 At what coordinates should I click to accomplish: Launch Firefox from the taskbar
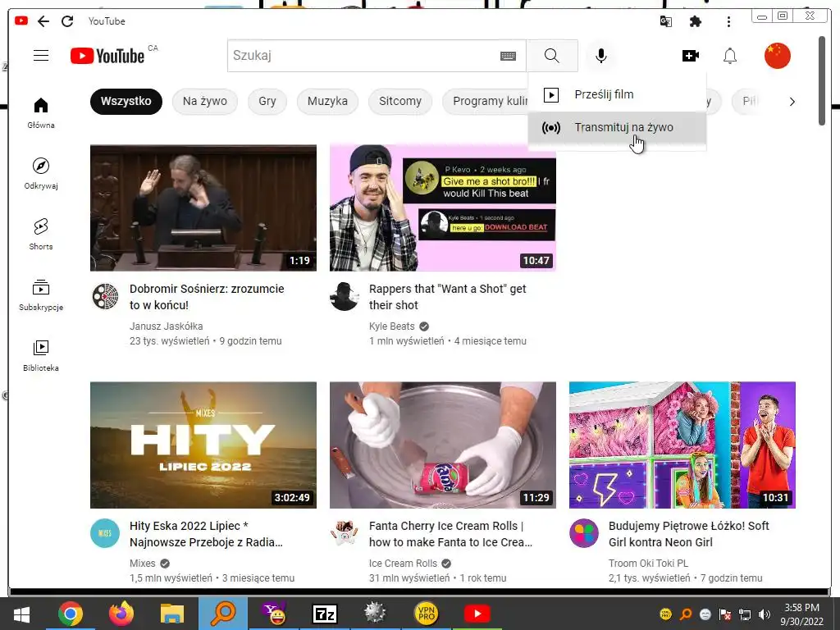point(121,614)
